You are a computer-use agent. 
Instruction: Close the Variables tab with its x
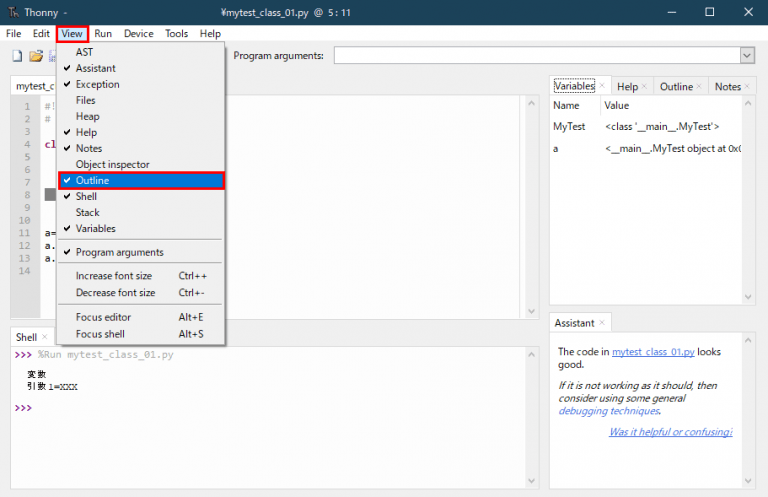(x=602, y=87)
